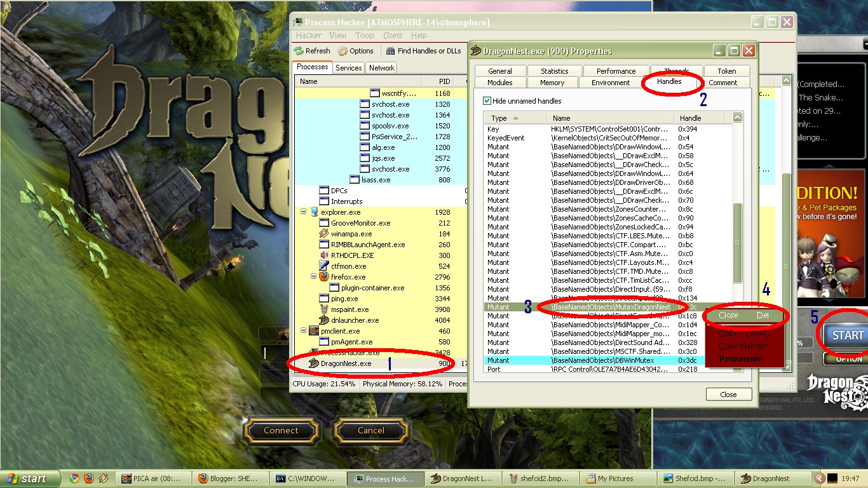Launch Firefox from the quick launch bar
This screenshot has width=868, height=488.
tap(89, 478)
